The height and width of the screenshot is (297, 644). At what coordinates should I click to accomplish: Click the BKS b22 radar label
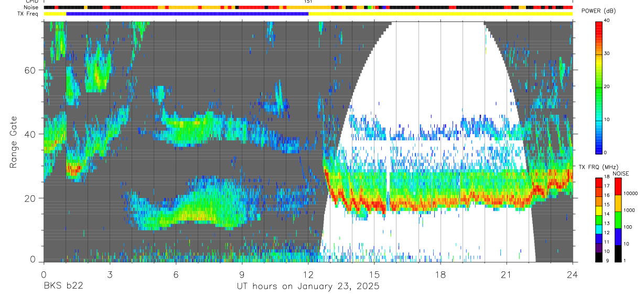(x=63, y=287)
